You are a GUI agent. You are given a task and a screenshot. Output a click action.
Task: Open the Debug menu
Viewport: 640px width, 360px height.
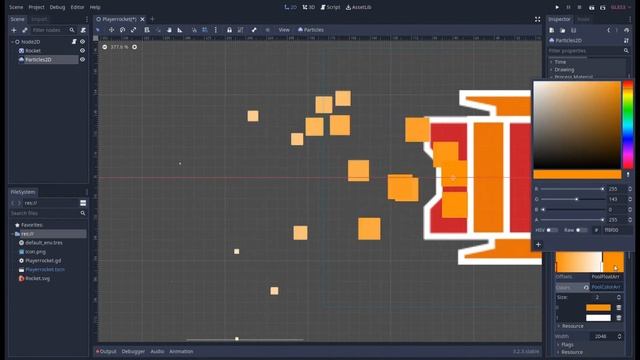pos(57,7)
